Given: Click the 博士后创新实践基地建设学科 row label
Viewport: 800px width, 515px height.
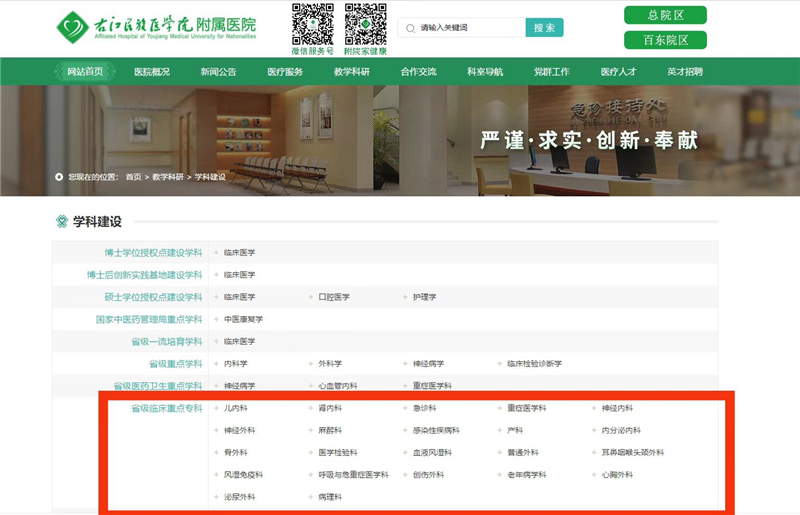Looking at the screenshot, I should 144,275.
